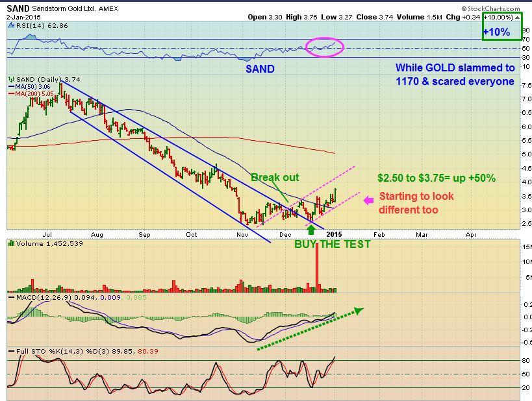The width and height of the screenshot is (532, 401).
Task: Click the volume legend bar icon
Action: click(x=11, y=243)
